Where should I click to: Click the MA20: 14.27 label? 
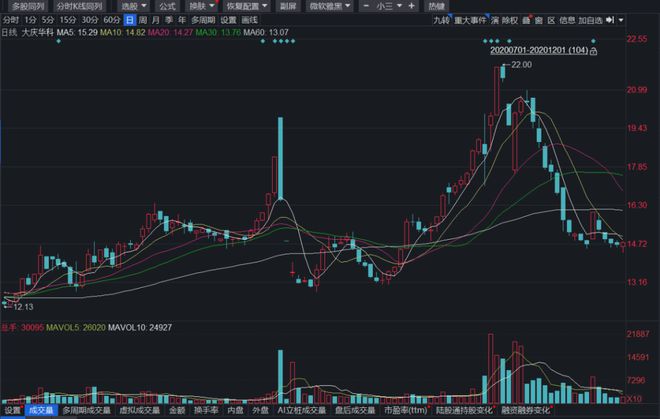(170, 32)
